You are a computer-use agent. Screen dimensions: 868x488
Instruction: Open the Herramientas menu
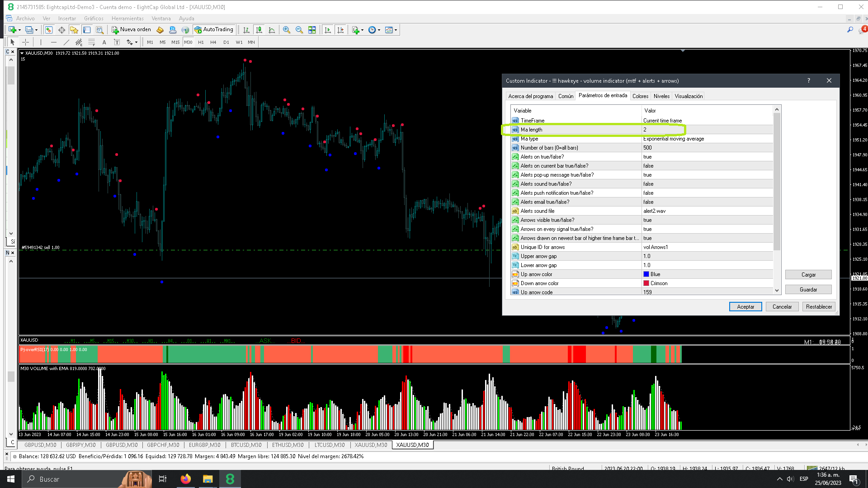[x=127, y=19]
